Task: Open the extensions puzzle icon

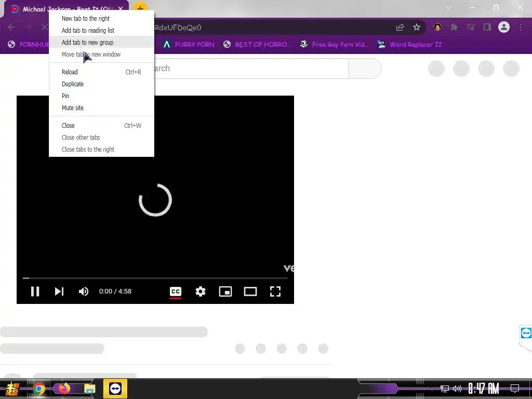Action: pos(454,27)
